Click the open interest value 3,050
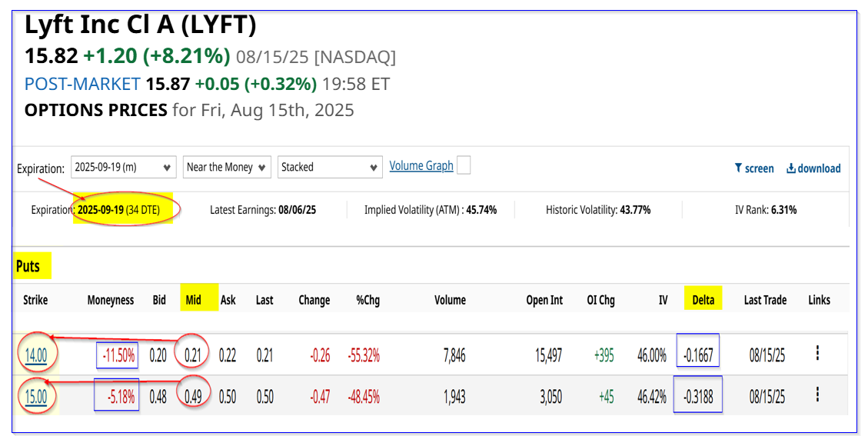Screen dimensions: 868x436 coord(550,397)
